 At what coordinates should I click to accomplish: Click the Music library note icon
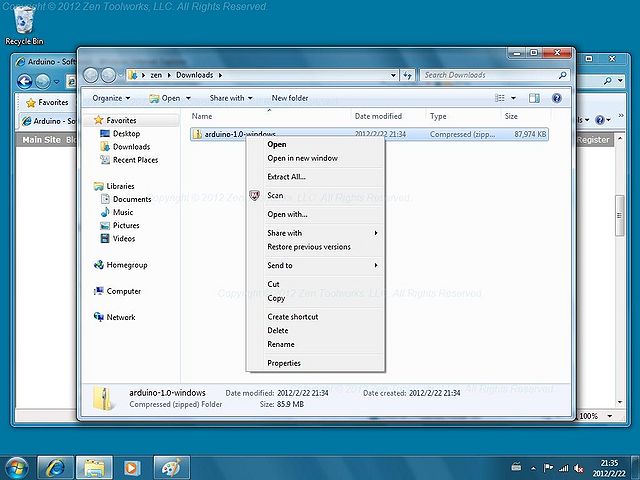point(104,212)
